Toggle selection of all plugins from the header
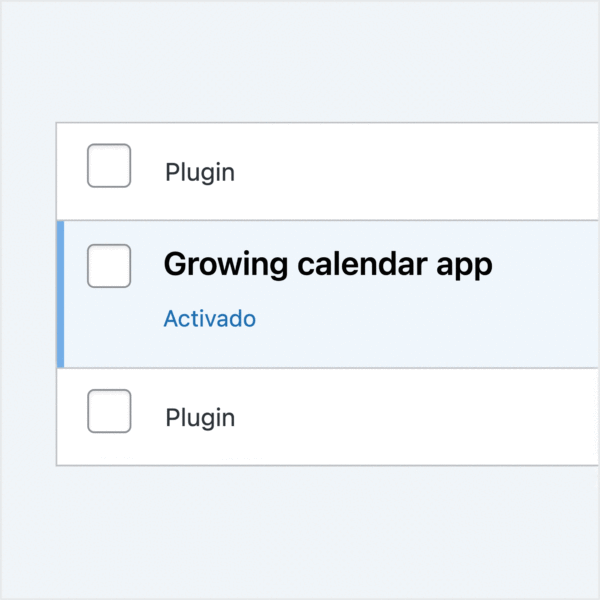 click(x=109, y=166)
